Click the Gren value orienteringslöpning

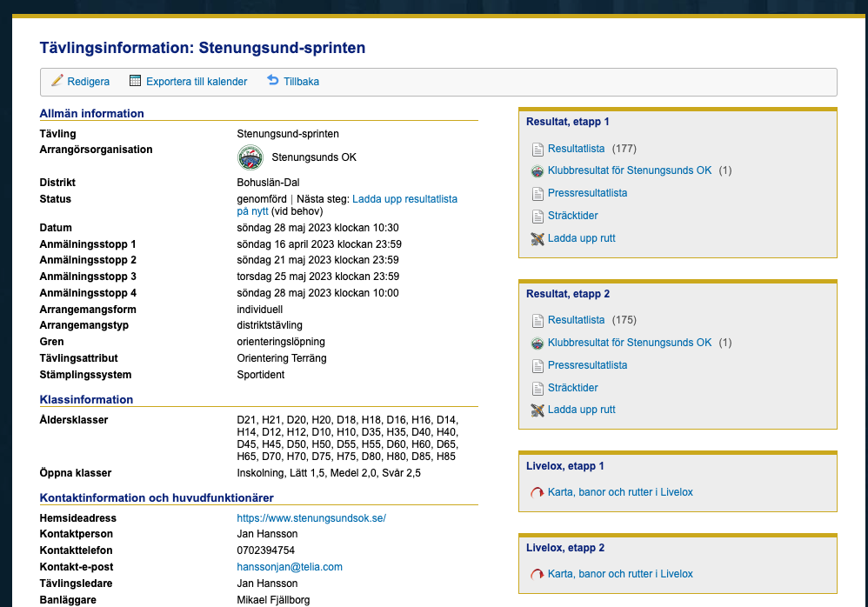point(281,342)
